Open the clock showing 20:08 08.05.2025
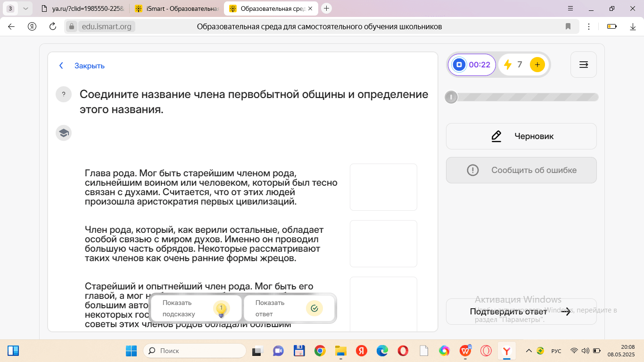 tap(621, 351)
